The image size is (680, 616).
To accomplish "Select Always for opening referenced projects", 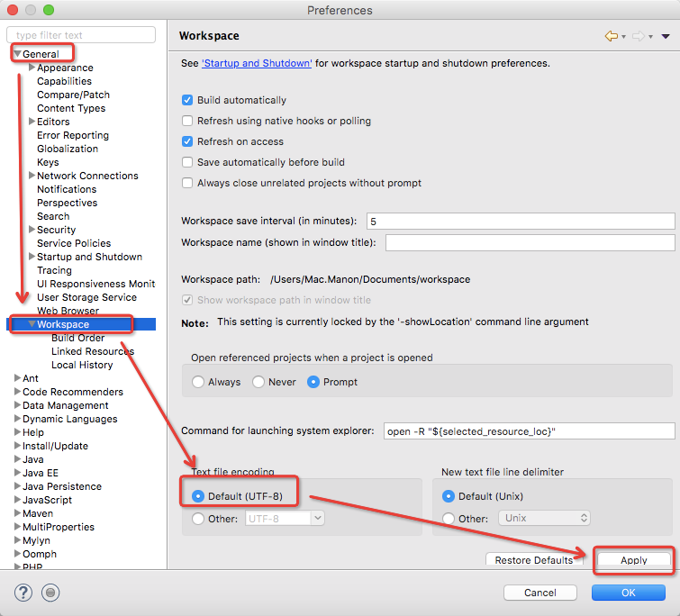I will 198,382.
